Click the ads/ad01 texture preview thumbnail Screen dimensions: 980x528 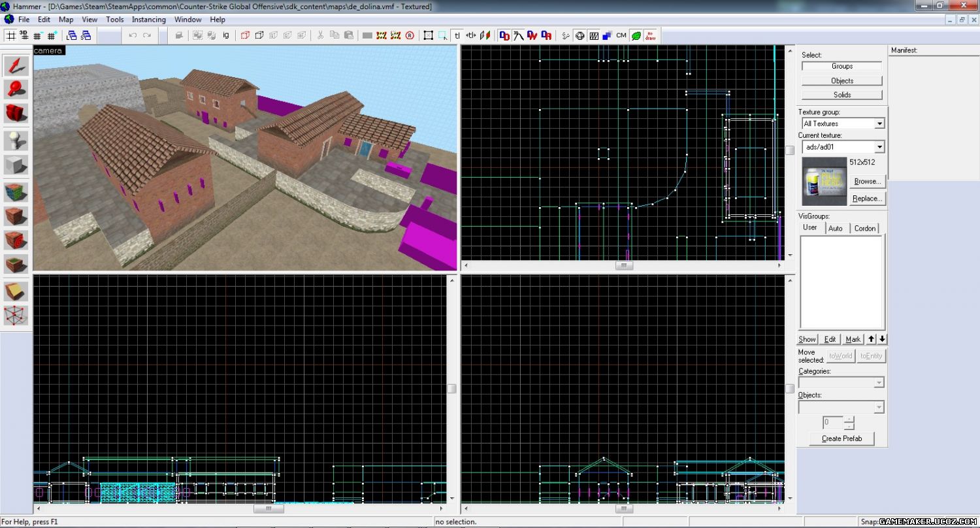click(824, 181)
